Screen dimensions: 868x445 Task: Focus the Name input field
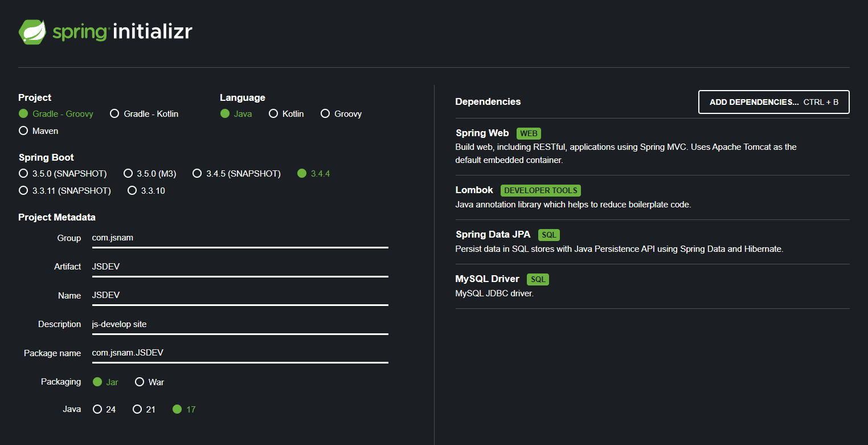[240, 295]
